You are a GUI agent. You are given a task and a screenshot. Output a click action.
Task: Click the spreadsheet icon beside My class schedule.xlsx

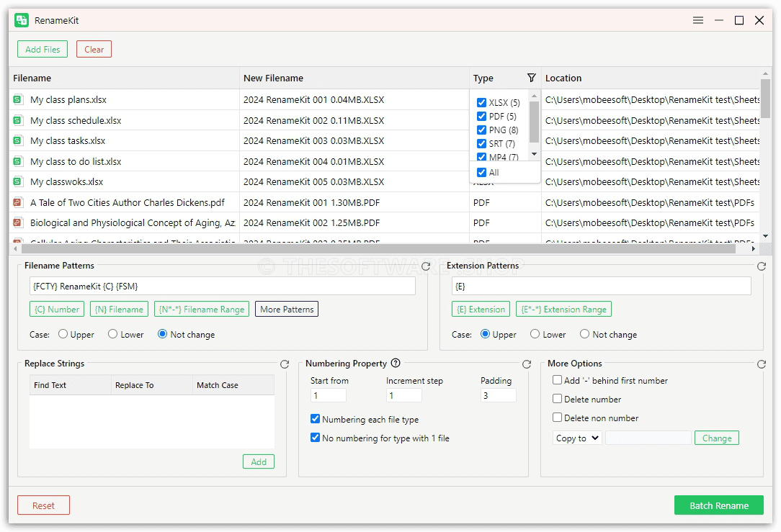(17, 120)
